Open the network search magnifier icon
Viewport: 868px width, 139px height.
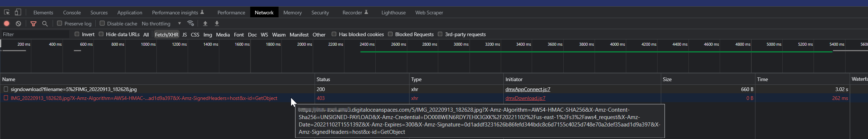pos(45,24)
